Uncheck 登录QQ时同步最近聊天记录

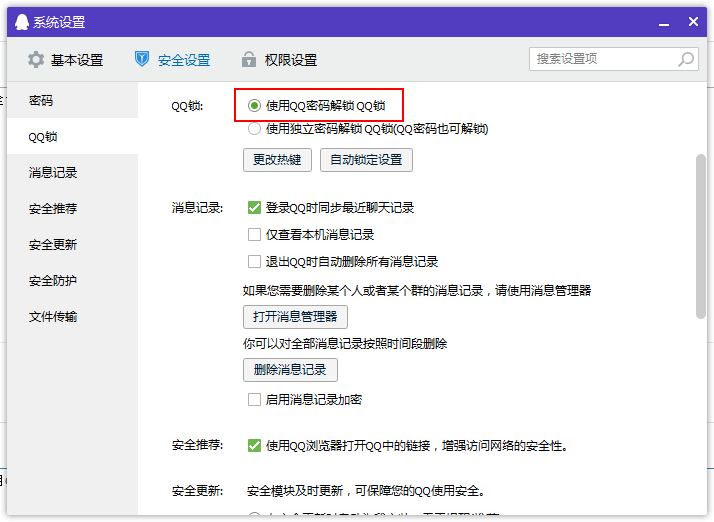[254, 208]
